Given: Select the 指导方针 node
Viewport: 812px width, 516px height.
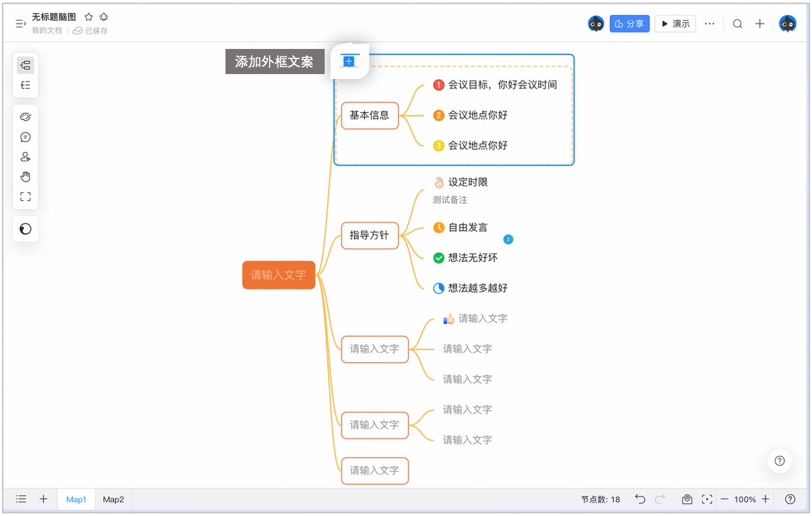Looking at the screenshot, I should (x=370, y=235).
